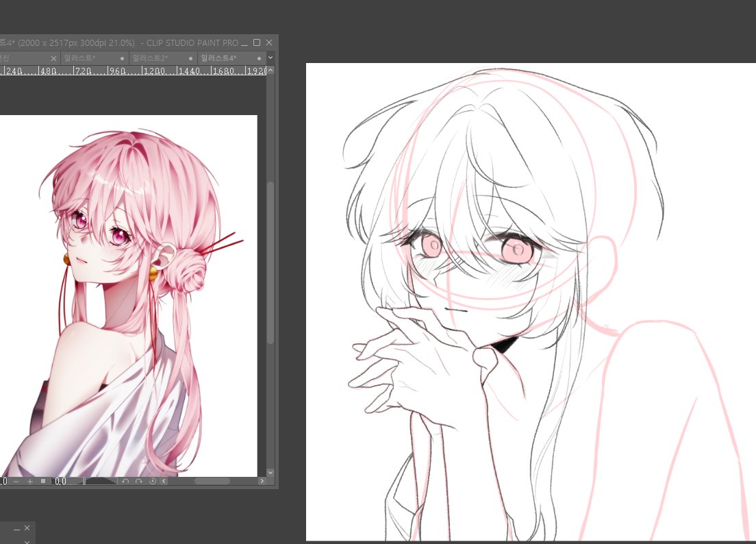Switch to the 일러스트2* canvas tab
This screenshot has width=756, height=544.
click(162, 58)
